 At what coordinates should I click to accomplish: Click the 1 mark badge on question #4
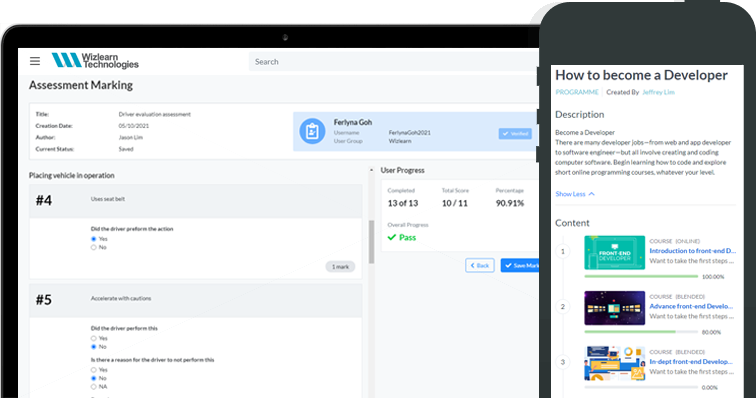[340, 267]
